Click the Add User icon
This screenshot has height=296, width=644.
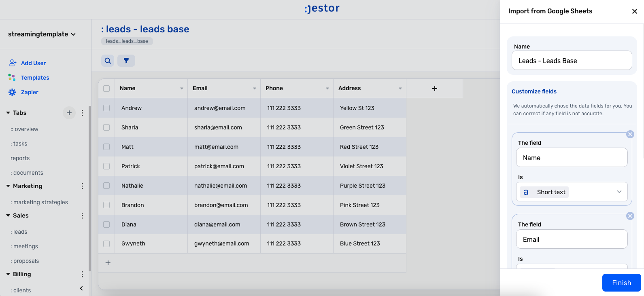13,63
